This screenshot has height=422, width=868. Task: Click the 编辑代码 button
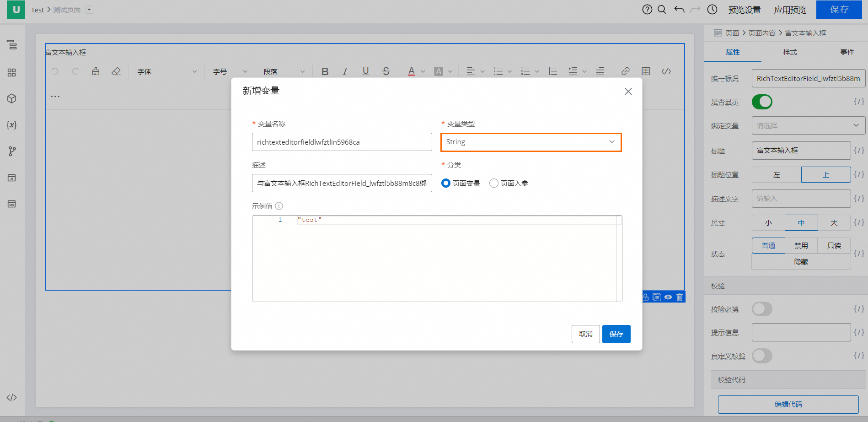tap(788, 404)
